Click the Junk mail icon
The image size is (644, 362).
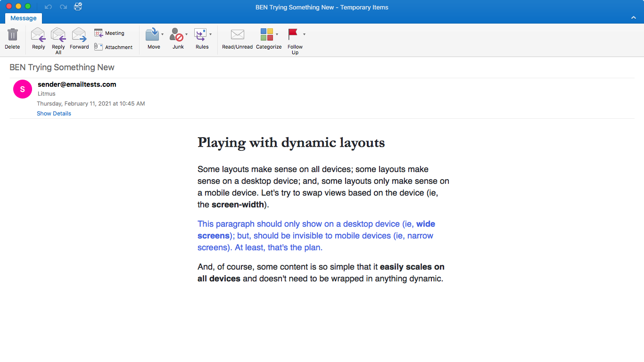(x=177, y=35)
